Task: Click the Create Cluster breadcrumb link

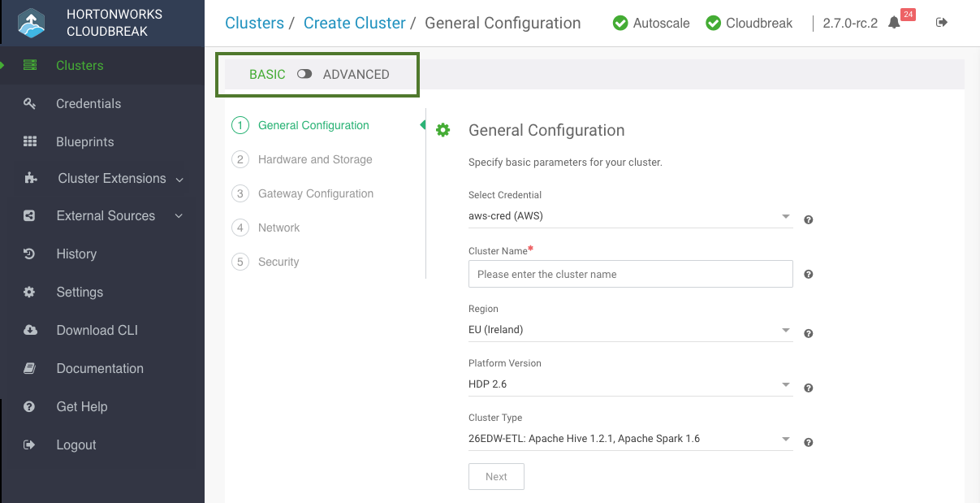Action: pyautogui.click(x=354, y=23)
